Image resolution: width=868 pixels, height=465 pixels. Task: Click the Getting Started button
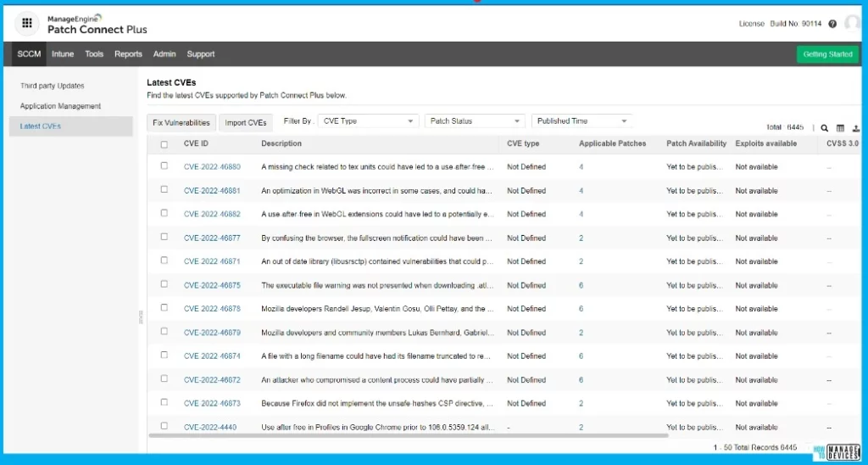(827, 54)
